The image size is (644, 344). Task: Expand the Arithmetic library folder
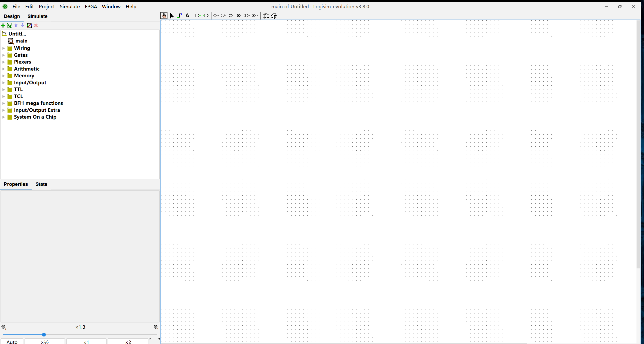(x=4, y=69)
